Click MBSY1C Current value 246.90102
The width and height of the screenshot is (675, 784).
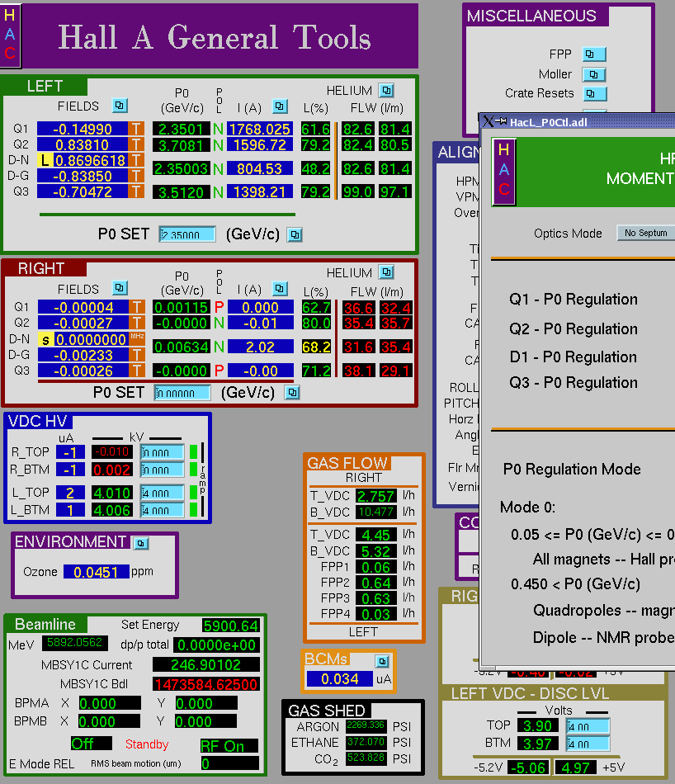(206, 664)
